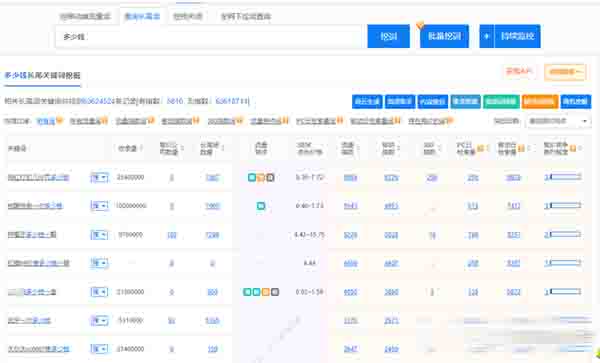Select the blue highlighted tab above search box
Image resolution: width=600 pixels, height=363 pixels.
tap(142, 16)
